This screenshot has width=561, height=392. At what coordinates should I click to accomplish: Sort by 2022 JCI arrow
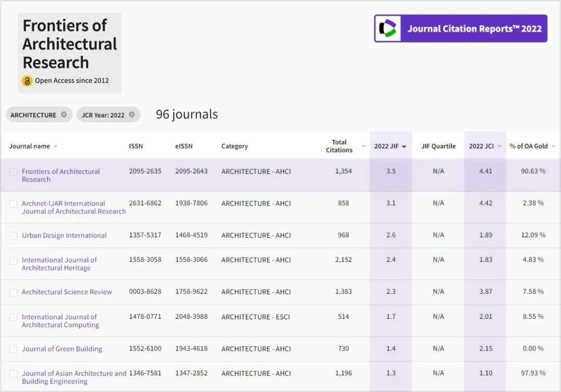point(500,146)
